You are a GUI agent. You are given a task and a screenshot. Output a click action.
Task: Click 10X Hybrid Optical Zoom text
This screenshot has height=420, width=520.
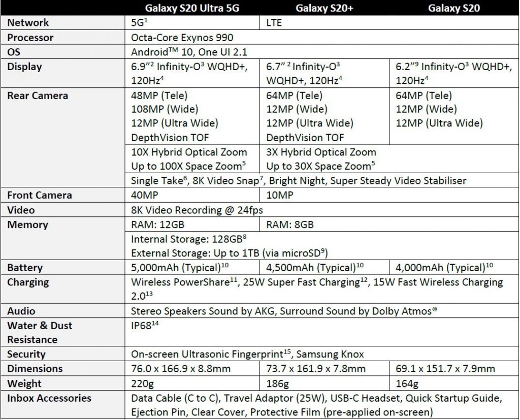click(x=189, y=152)
